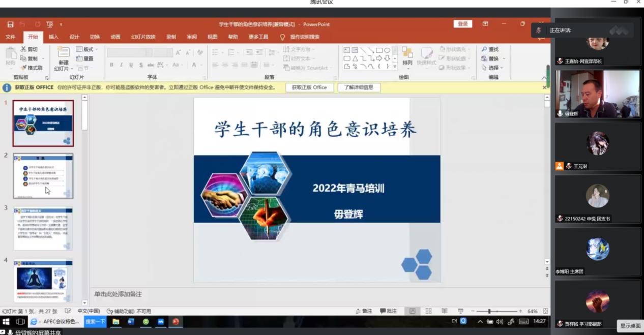Open the Insert (插入) ribbon tab
The width and height of the screenshot is (644, 335).
click(x=53, y=37)
